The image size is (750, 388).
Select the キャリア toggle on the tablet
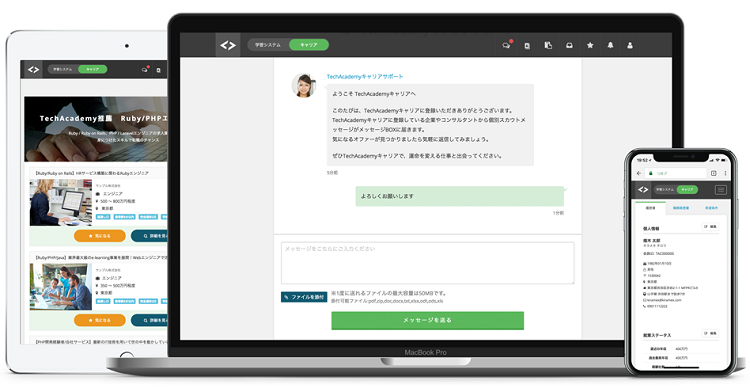tap(92, 69)
